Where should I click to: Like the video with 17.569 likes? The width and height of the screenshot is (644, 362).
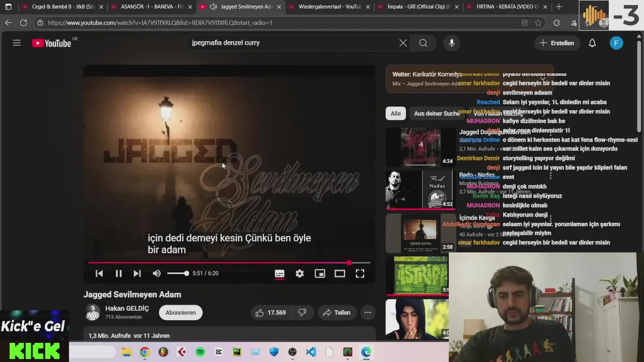click(271, 313)
